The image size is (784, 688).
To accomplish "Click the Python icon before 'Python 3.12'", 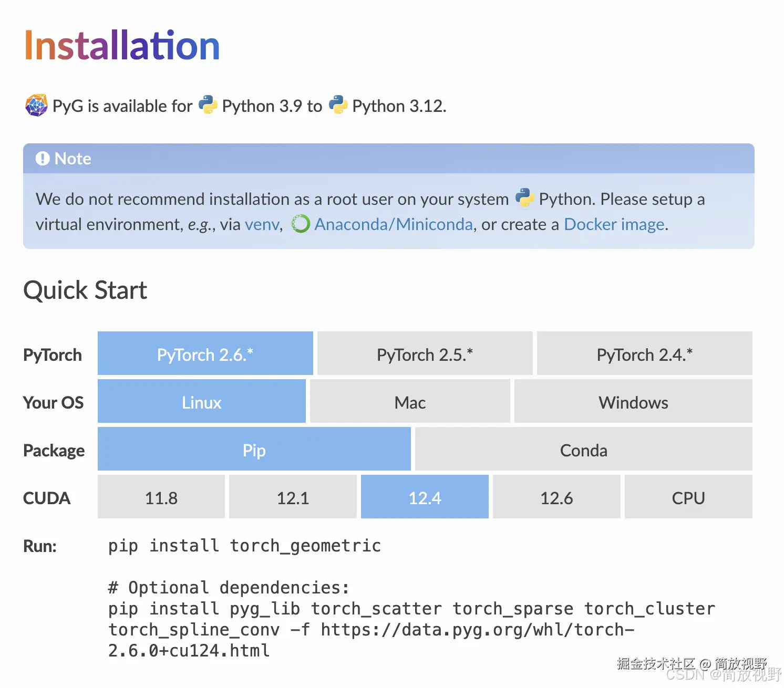I will pyautogui.click(x=338, y=105).
